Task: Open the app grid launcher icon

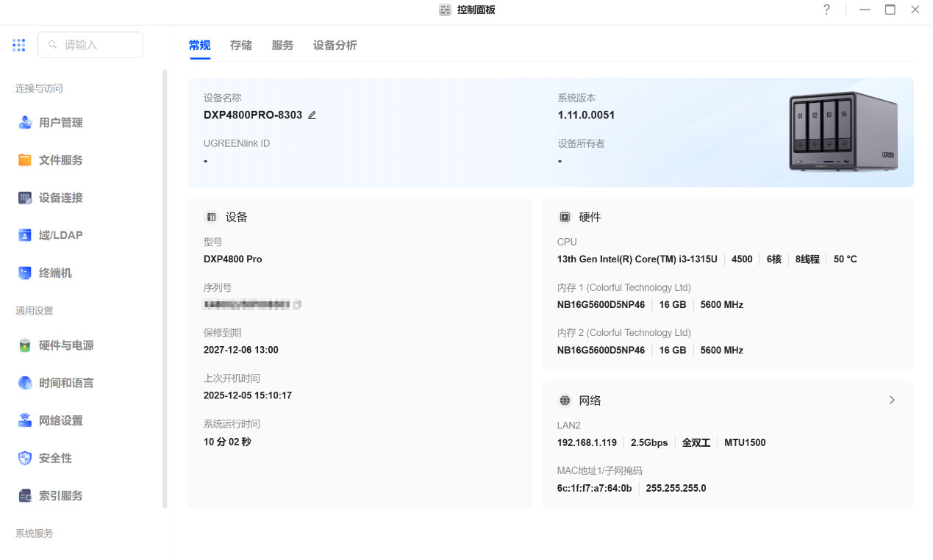Action: (x=19, y=45)
